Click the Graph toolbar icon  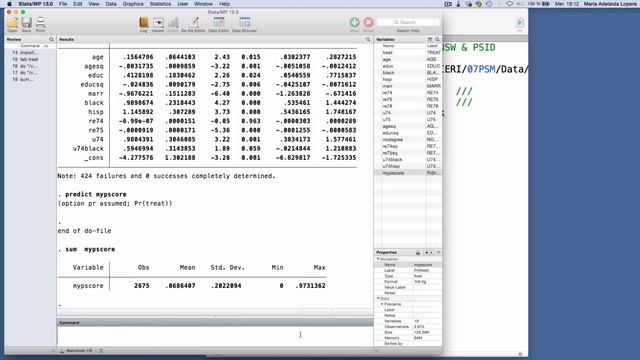point(173,23)
